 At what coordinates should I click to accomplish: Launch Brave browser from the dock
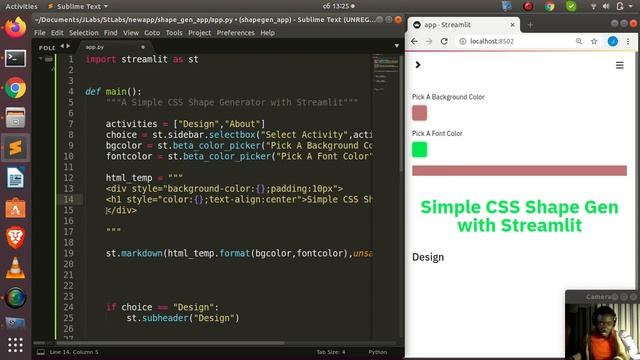16,238
